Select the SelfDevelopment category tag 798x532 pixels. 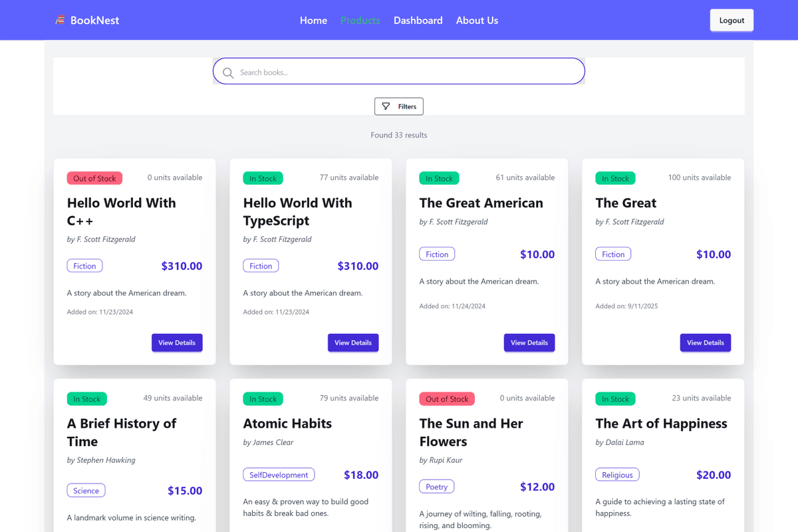279,475
